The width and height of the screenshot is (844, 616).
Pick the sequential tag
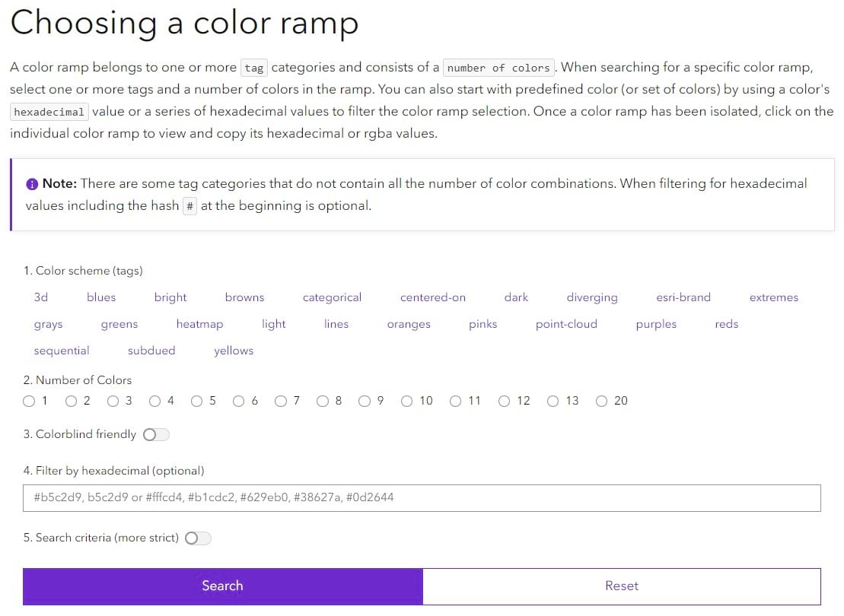pos(62,351)
